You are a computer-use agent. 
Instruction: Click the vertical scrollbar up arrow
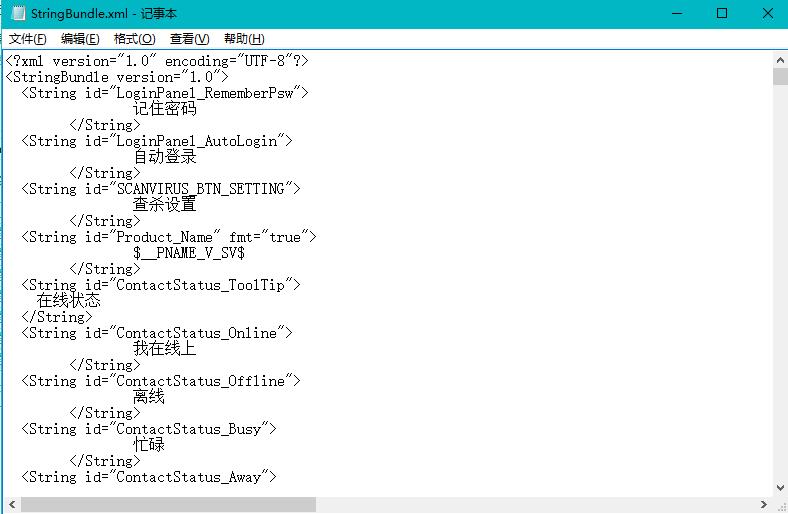pos(779,59)
